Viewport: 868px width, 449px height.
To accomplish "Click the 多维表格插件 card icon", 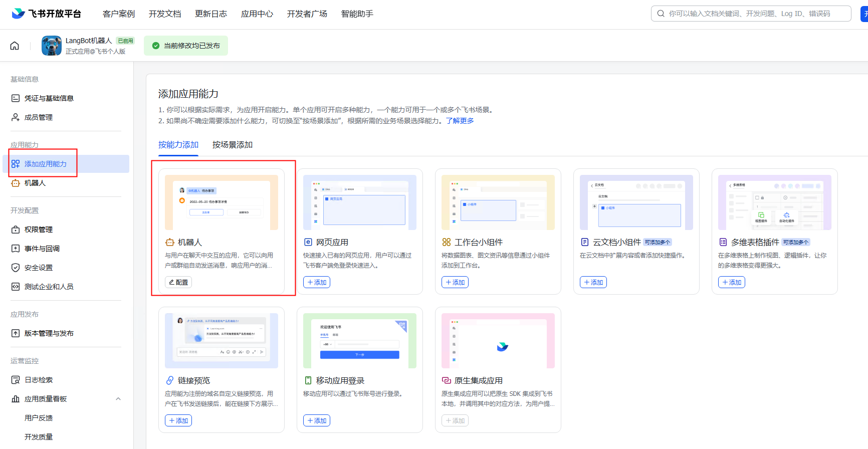I will click(x=723, y=243).
